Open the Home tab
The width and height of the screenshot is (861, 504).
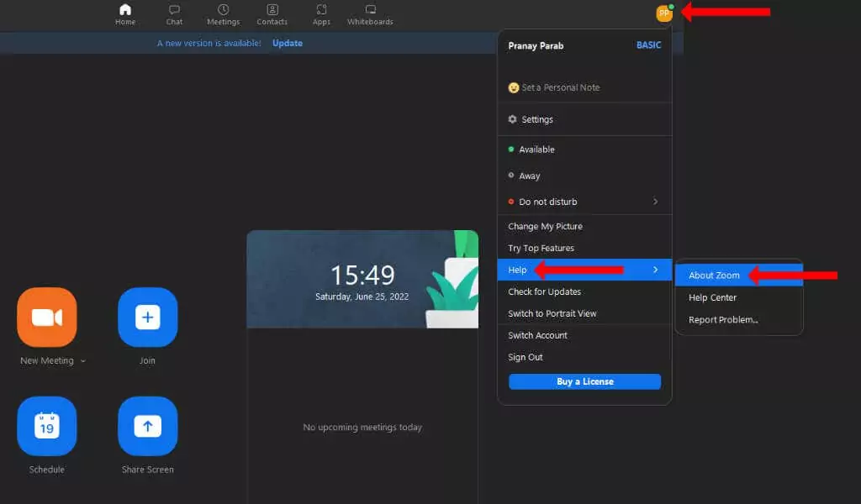click(x=125, y=14)
